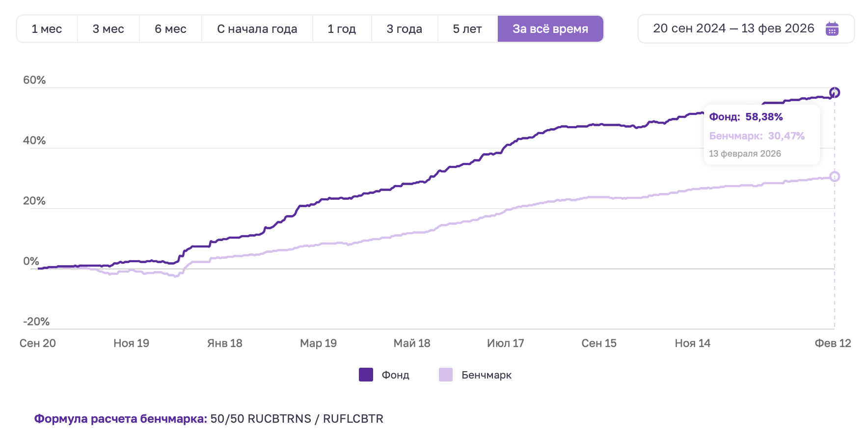
Task: Click the Фонд 58,38% tooltip value
Action: (x=763, y=117)
